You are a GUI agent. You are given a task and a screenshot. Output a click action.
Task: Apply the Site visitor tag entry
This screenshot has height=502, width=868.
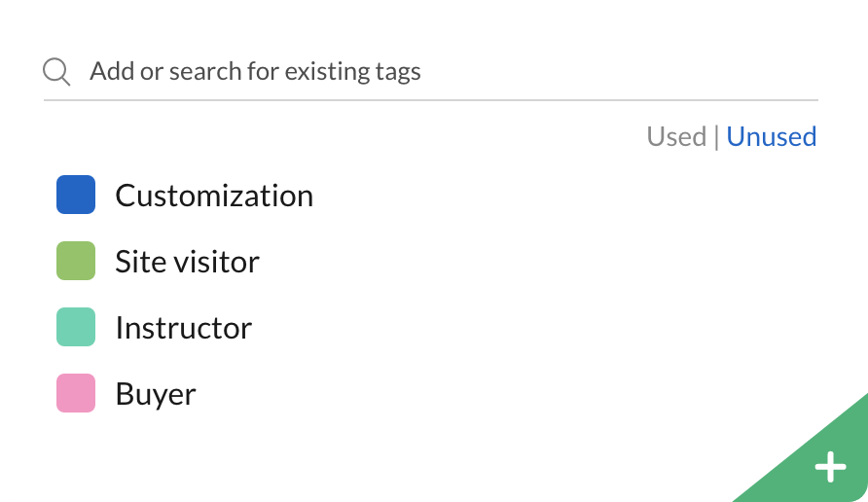tap(187, 262)
